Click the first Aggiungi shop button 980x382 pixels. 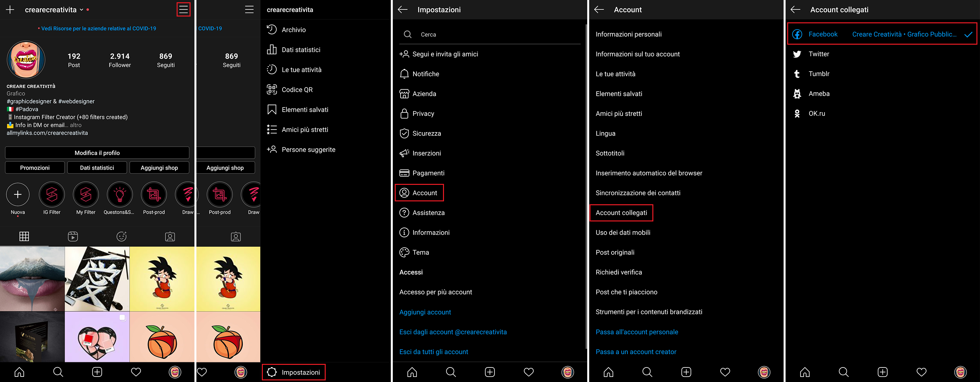coord(159,168)
